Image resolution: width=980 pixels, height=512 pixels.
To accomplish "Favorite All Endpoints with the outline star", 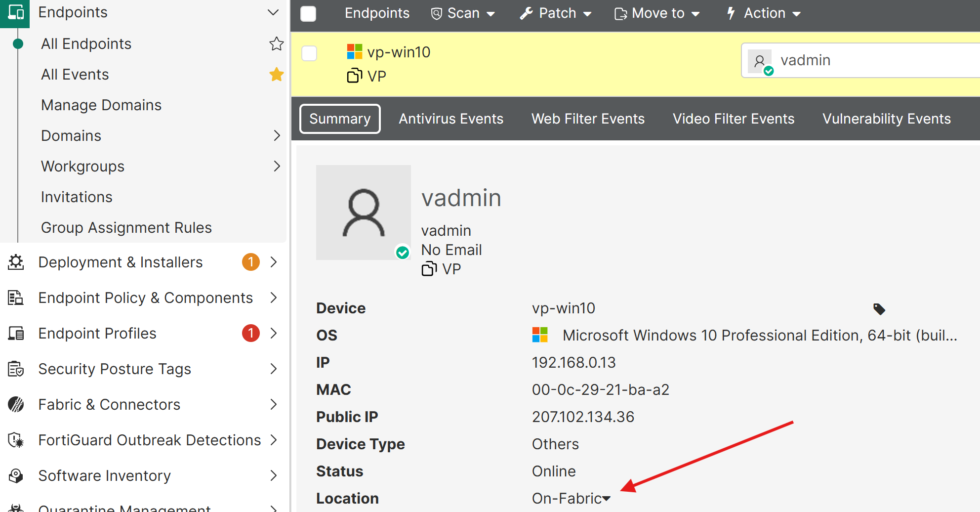I will [276, 44].
